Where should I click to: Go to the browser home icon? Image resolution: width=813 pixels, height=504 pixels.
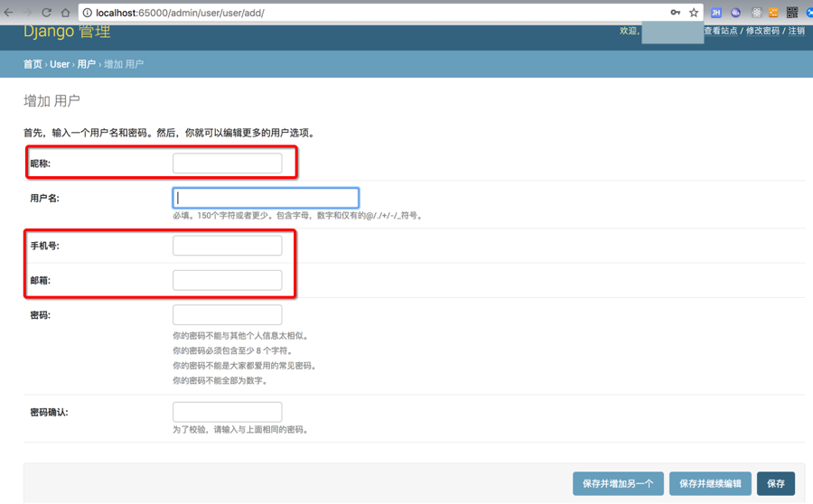tap(65, 13)
